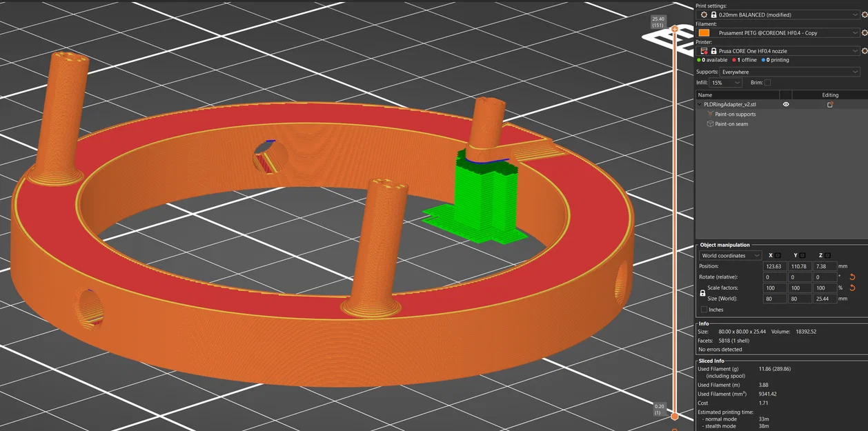Click the normal mode print time 33m
The height and width of the screenshot is (431, 868).
click(763, 419)
